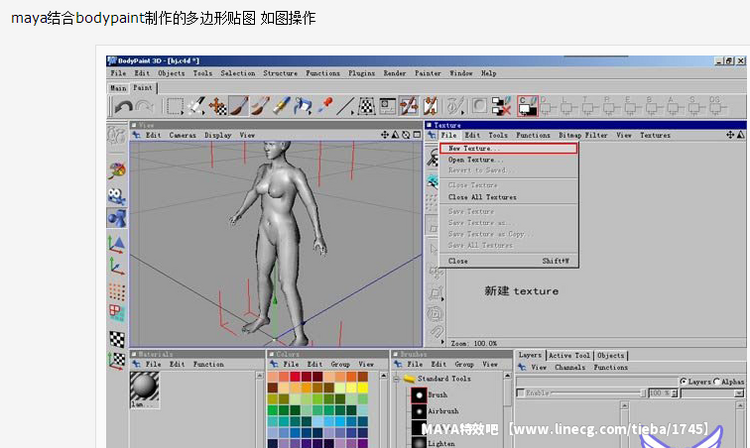Switch to the Layers tab
750x448 pixels.
click(530, 355)
